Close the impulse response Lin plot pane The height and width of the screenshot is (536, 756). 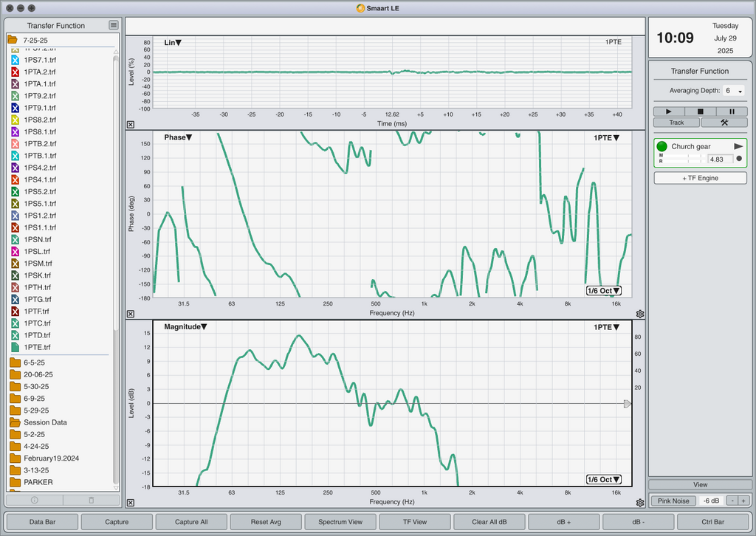click(x=131, y=124)
